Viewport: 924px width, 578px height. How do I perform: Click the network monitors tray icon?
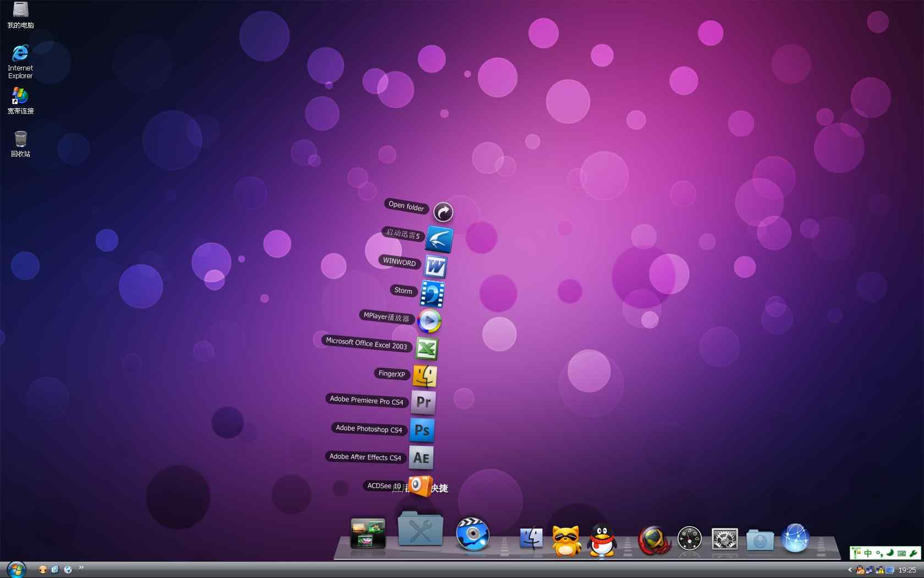click(x=870, y=570)
